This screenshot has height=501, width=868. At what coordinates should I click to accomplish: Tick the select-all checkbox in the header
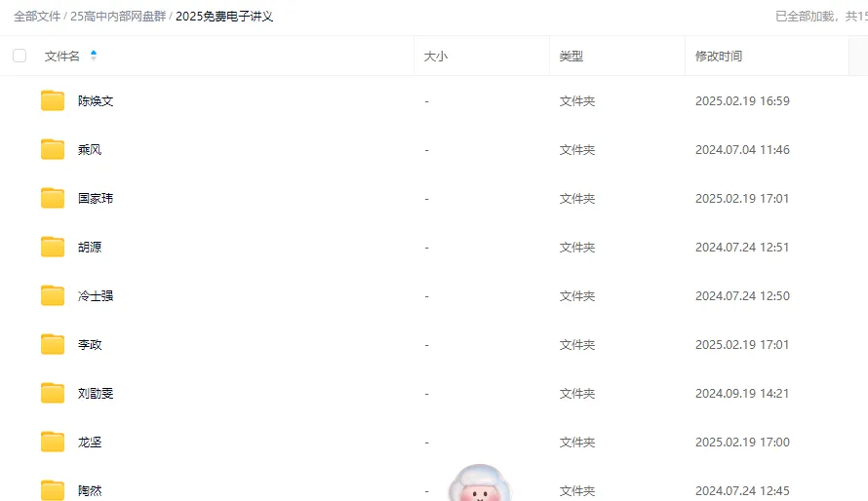(20, 56)
